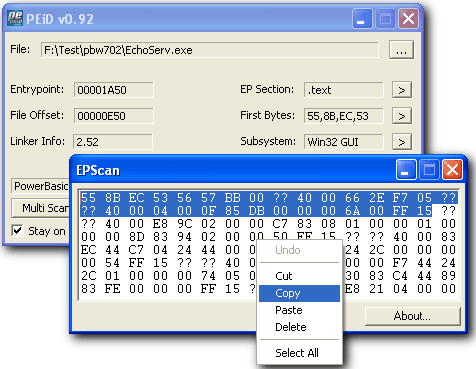Open file browse button with three dots
This screenshot has width=476, height=369.
[401, 50]
